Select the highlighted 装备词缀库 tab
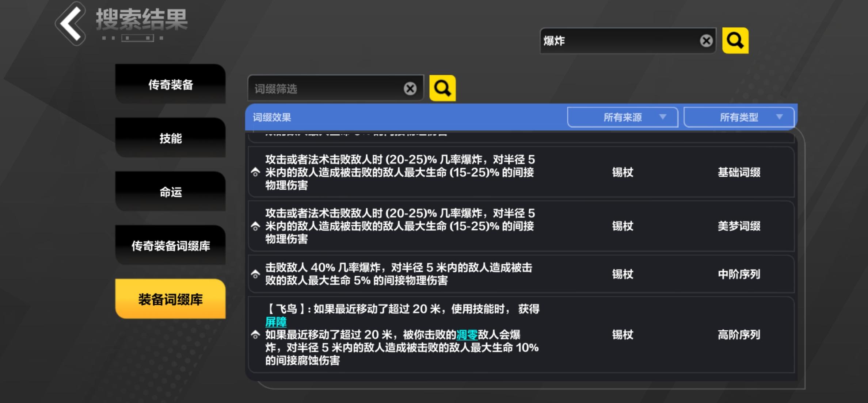 pyautogui.click(x=170, y=299)
